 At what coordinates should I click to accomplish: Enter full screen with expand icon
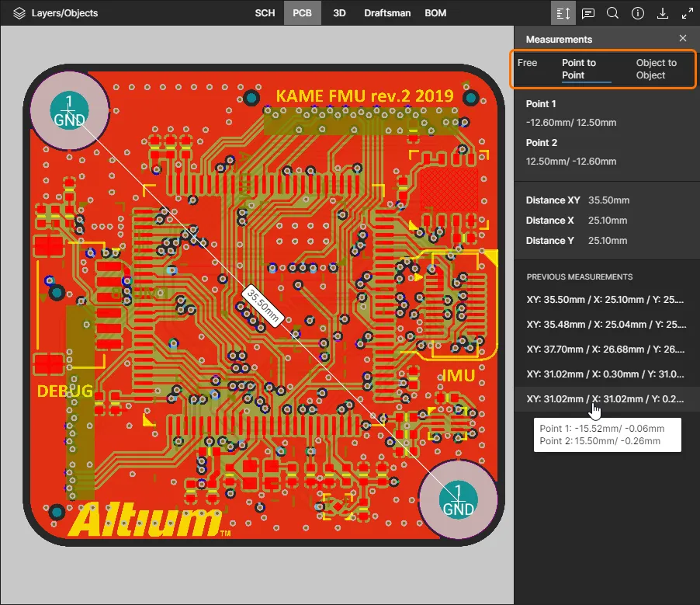pyautogui.click(x=688, y=13)
